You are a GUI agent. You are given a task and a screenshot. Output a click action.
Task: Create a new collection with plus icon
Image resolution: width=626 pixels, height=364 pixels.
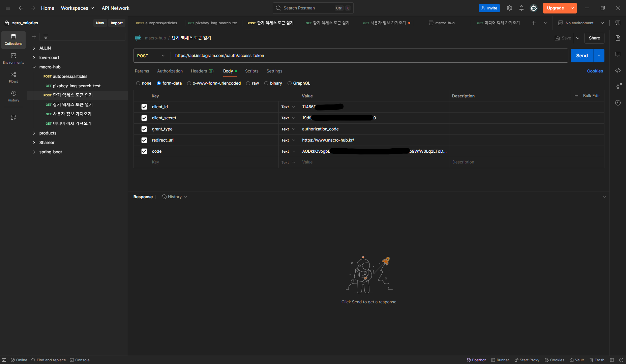click(34, 37)
